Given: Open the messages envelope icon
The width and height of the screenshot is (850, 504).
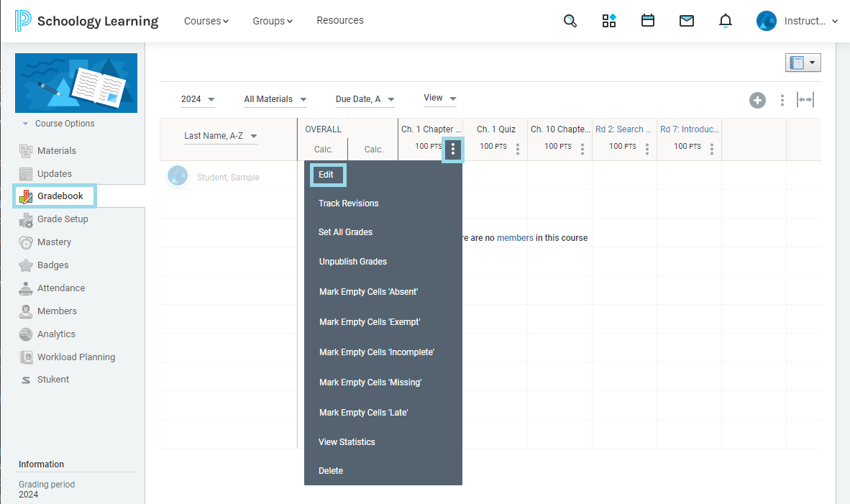Looking at the screenshot, I should [687, 21].
